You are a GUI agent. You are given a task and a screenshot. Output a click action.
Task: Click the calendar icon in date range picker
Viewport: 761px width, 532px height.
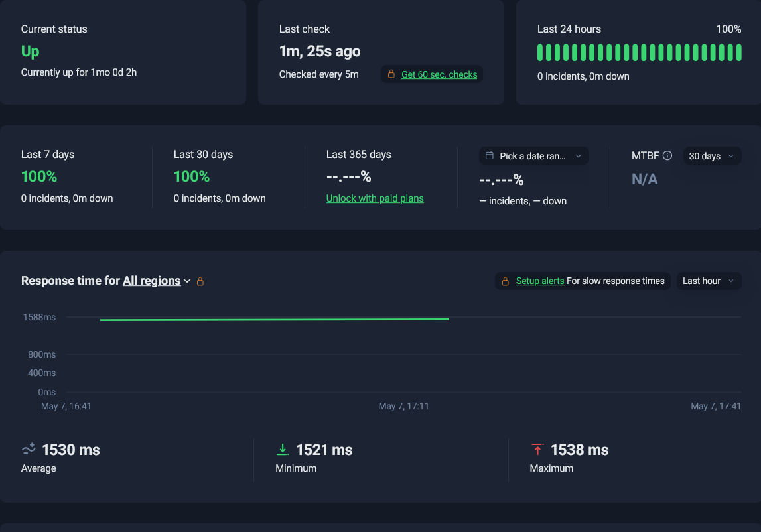[x=490, y=155]
